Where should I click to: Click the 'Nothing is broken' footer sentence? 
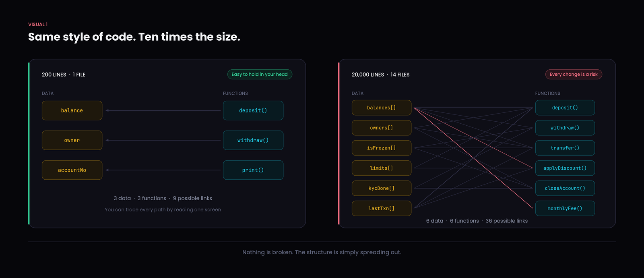pos(322,252)
